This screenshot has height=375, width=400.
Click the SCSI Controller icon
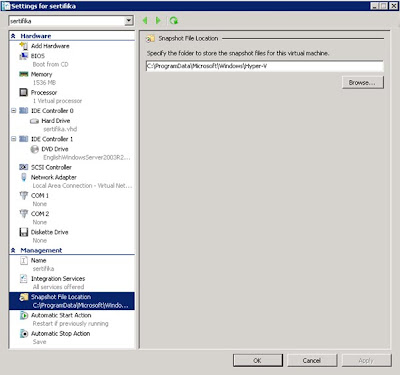[x=24, y=167]
